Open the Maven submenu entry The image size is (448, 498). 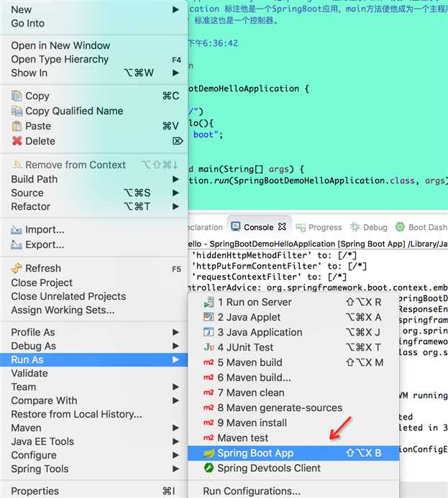click(94, 428)
